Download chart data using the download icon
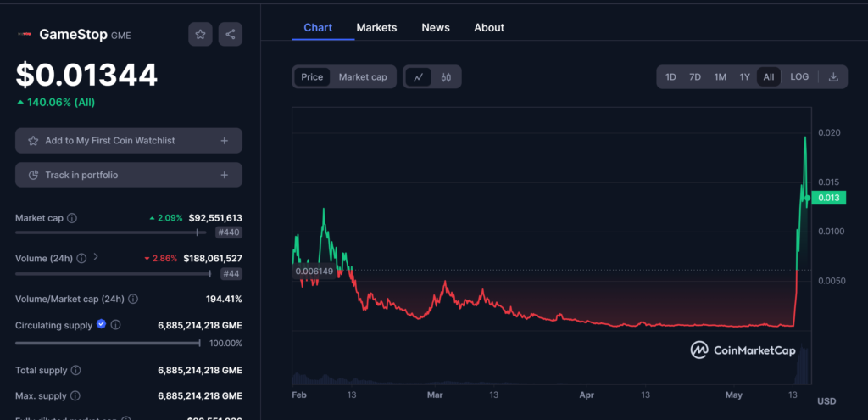Screen dimensions: 868x420 coord(833,77)
